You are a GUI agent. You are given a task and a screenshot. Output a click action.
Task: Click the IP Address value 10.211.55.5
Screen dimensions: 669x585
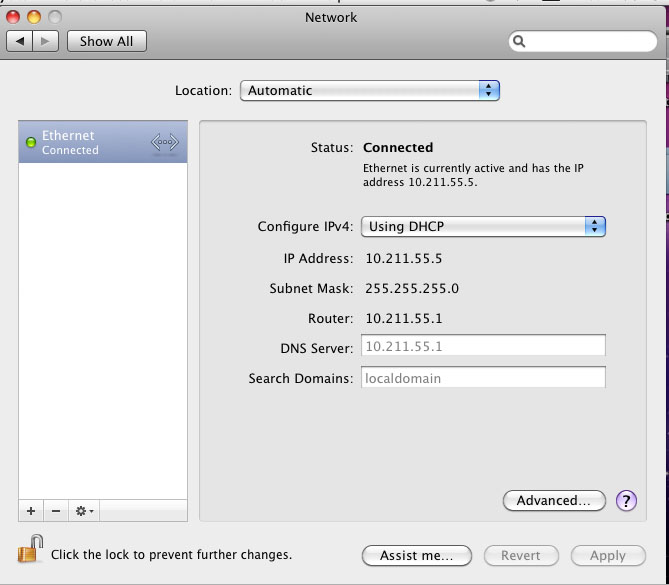(404, 259)
